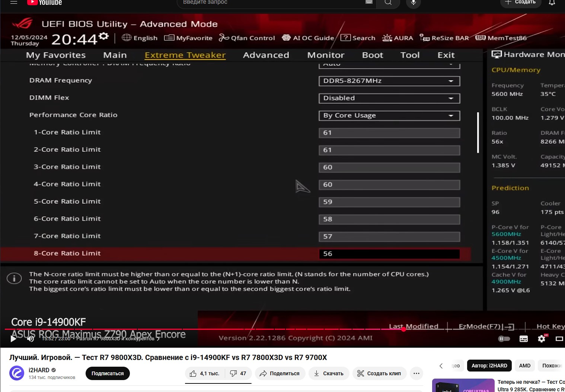Click ReSize BAR in BIOS toolbar
Screen dimensions: 565x392
[x=444, y=38]
